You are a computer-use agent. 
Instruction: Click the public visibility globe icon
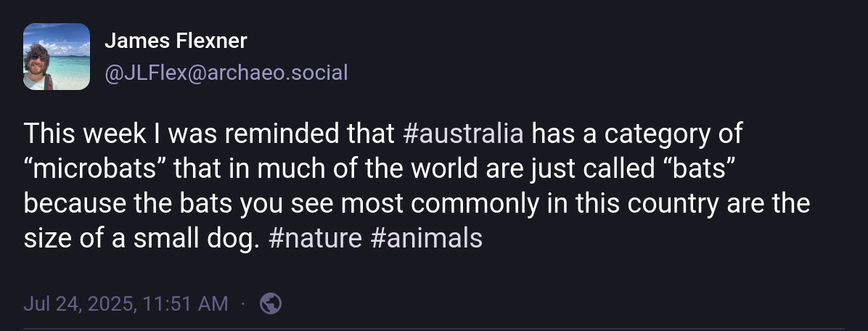pos(271,303)
